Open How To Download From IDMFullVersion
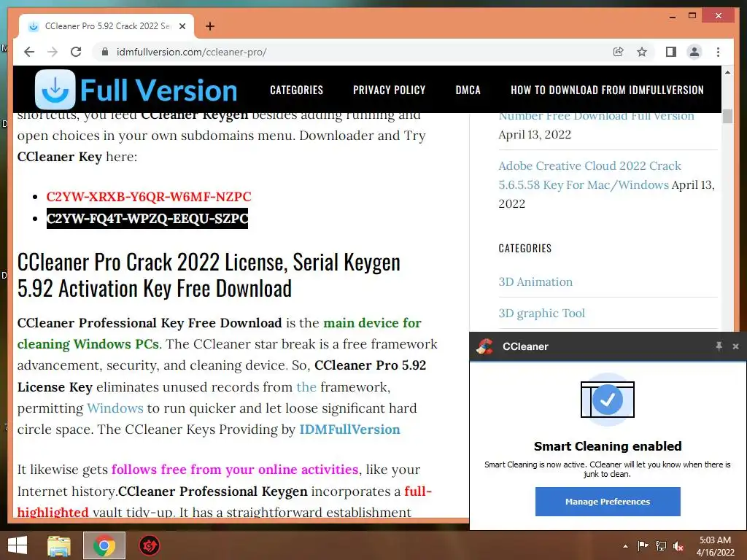 click(607, 90)
